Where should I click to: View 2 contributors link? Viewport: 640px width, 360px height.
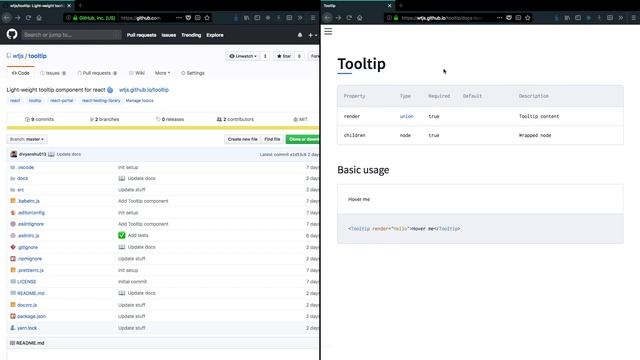pos(235,119)
